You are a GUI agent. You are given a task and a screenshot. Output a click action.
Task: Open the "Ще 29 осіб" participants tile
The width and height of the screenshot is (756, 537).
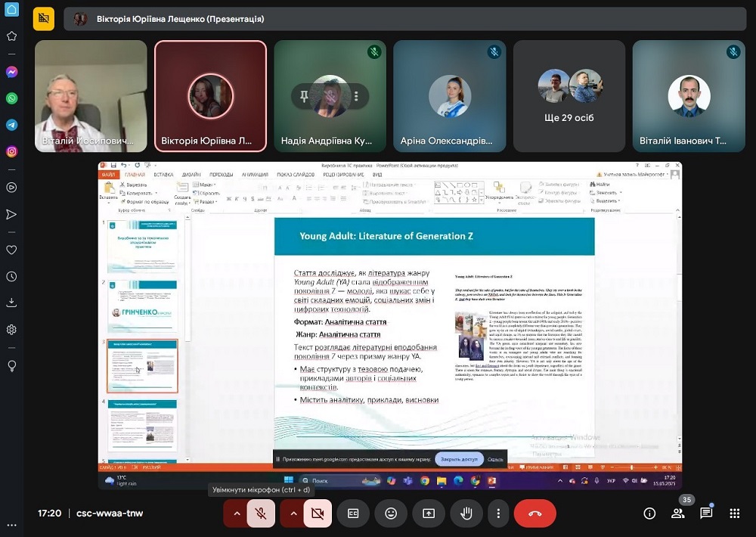click(569, 96)
